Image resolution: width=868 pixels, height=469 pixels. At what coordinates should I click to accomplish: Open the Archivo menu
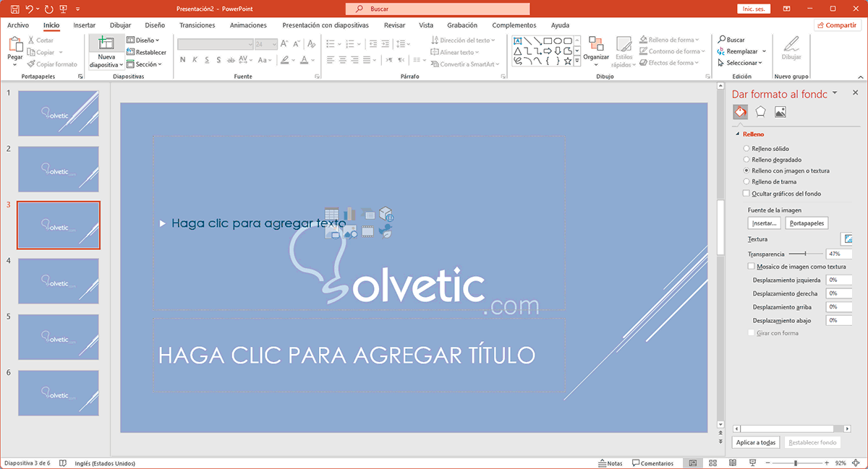(18, 25)
